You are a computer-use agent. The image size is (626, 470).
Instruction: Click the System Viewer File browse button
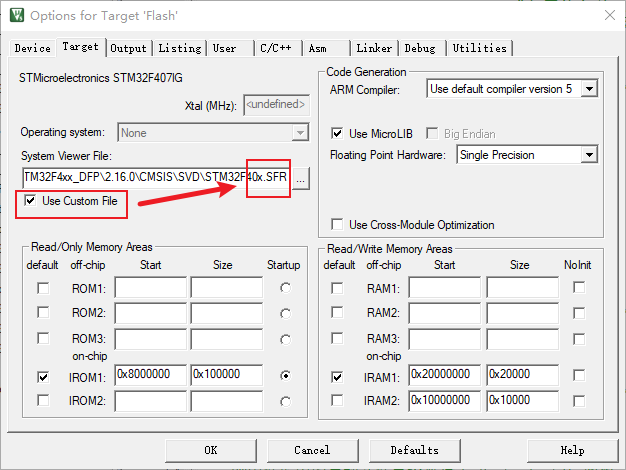tap(302, 178)
